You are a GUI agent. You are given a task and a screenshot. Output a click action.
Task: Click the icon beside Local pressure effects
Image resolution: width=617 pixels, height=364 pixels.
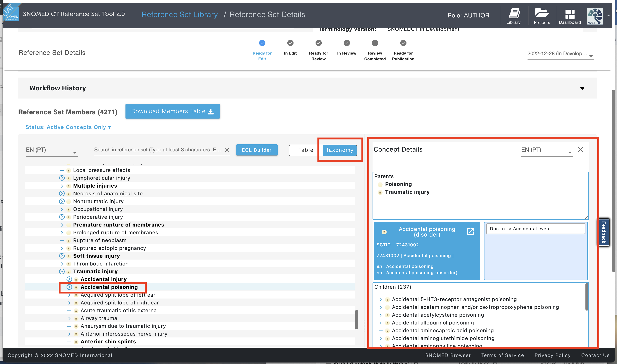tap(69, 170)
